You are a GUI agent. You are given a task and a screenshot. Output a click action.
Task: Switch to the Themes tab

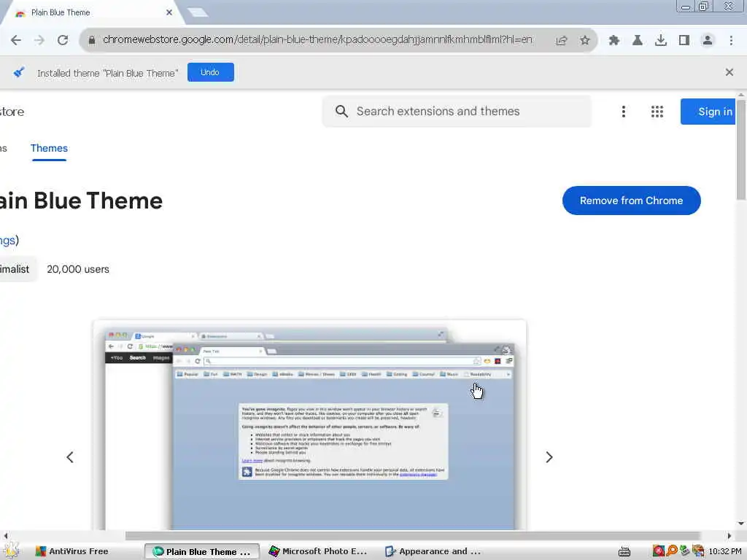(49, 149)
